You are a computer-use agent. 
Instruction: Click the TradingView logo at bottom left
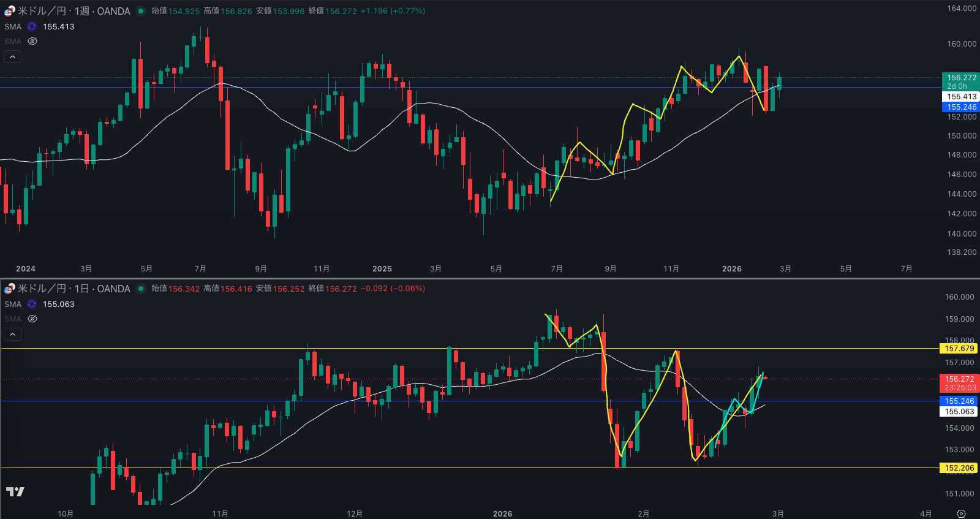tap(15, 491)
